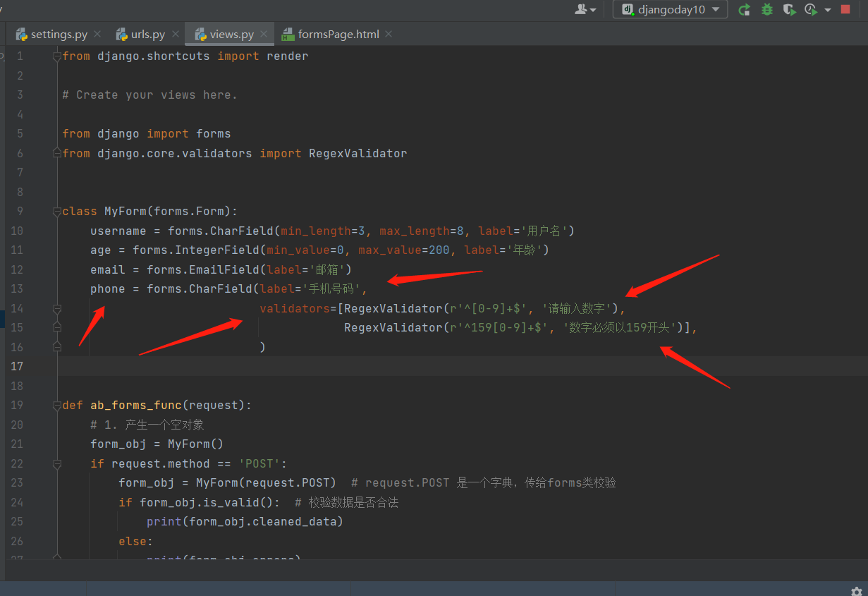
Task: Click 'max_value' on the age line
Action: pos(390,250)
